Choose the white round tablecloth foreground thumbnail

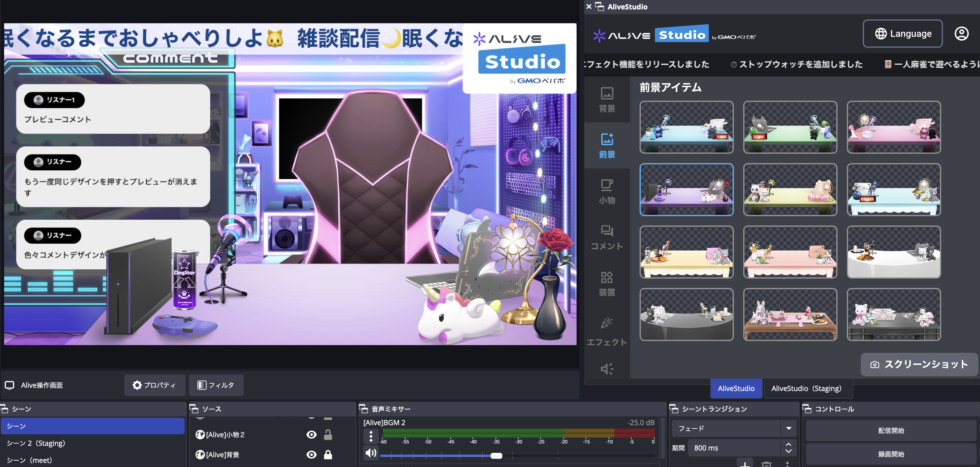[894, 252]
